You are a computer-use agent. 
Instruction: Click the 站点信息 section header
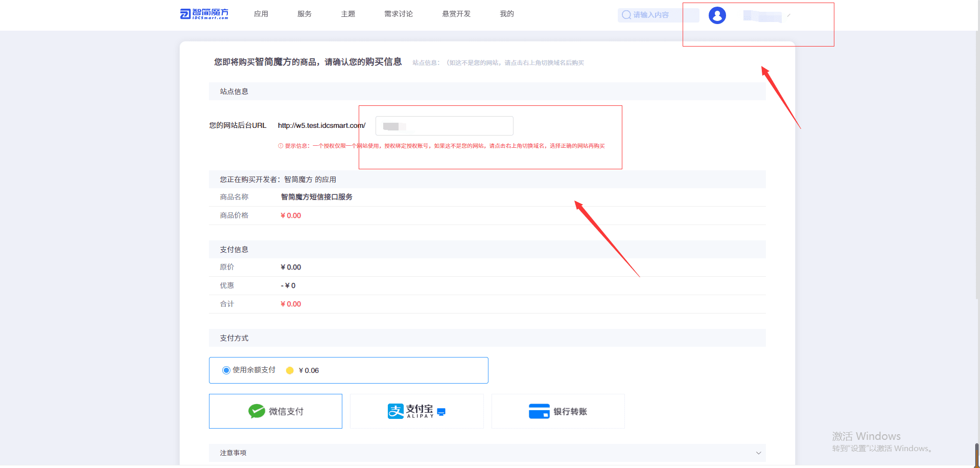(487, 92)
